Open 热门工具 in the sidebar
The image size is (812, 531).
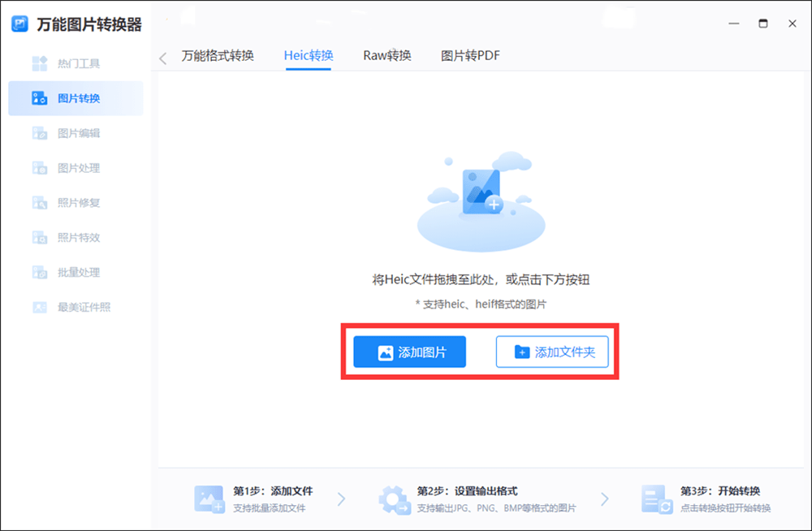pyautogui.click(x=76, y=63)
